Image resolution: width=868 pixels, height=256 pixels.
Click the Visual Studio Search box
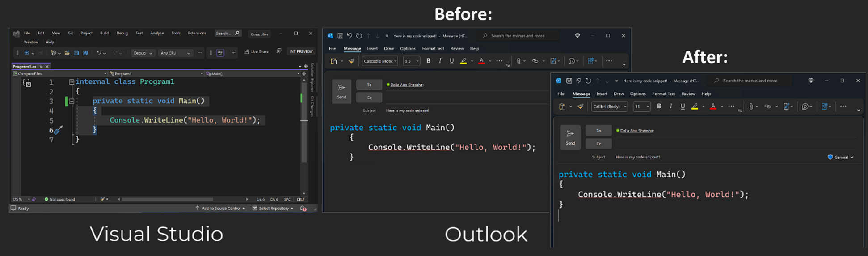tap(228, 33)
